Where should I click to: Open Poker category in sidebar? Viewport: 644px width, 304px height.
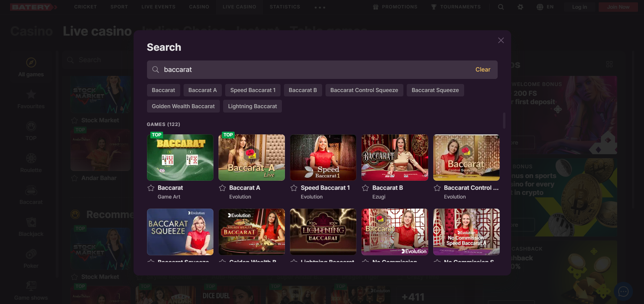click(x=31, y=259)
